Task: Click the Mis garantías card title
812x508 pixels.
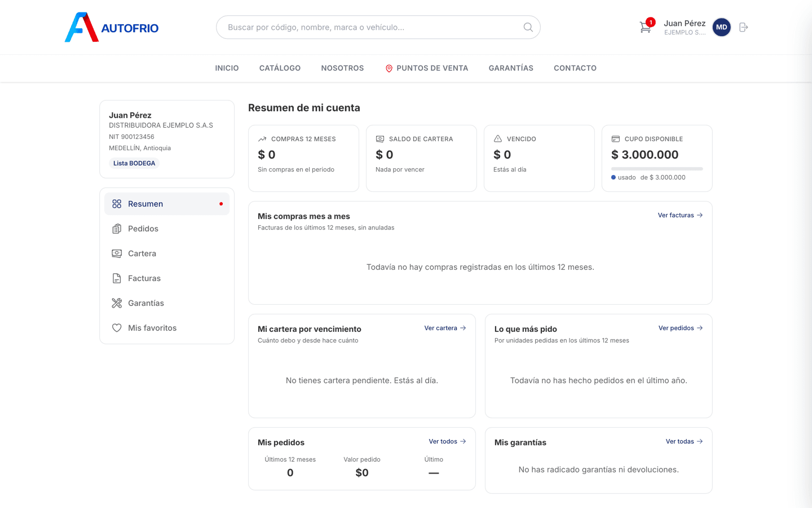Action: (520, 443)
